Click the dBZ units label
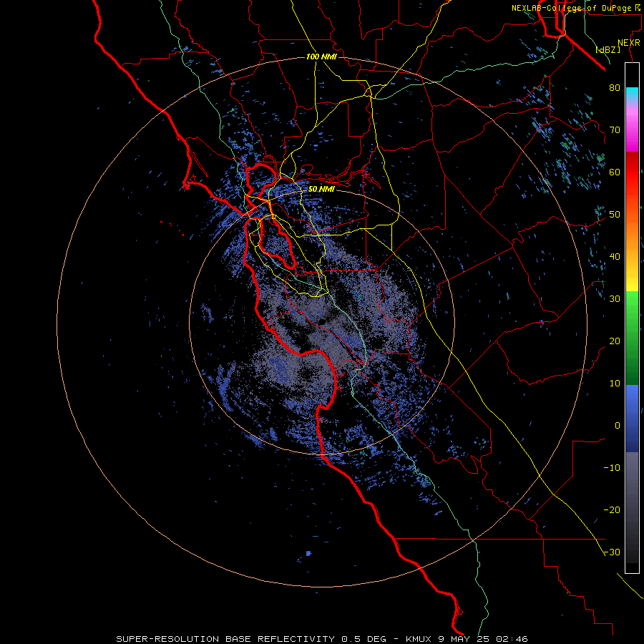Image resolution: width=644 pixels, height=644 pixels. coord(608,50)
